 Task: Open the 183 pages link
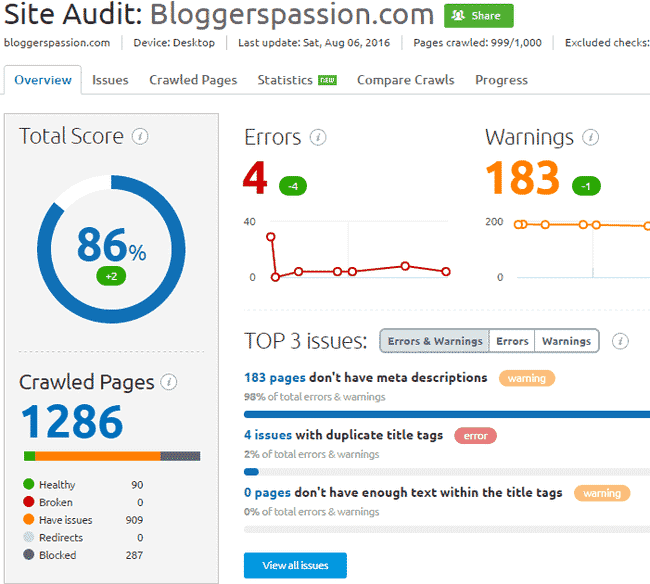point(275,378)
